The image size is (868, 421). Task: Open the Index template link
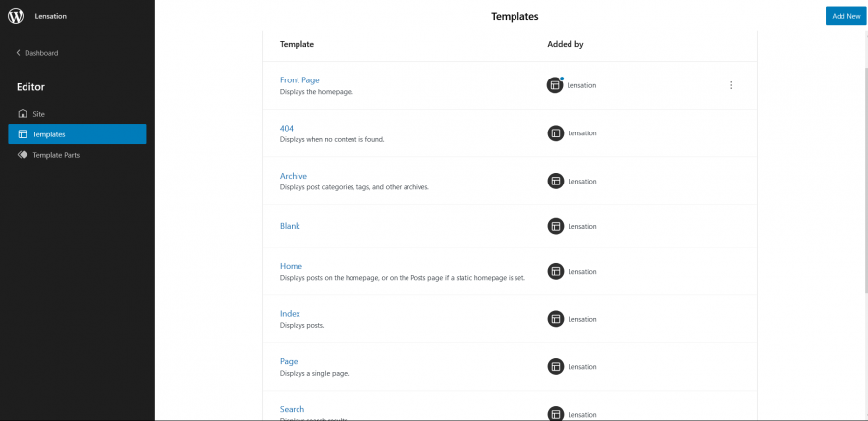[290, 314]
